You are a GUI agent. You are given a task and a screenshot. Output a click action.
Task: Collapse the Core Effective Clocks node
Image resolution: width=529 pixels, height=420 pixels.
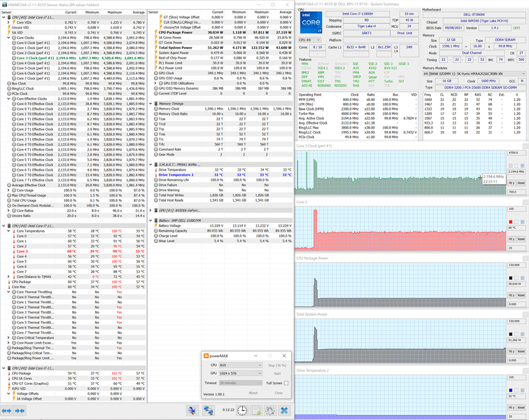point(8,99)
